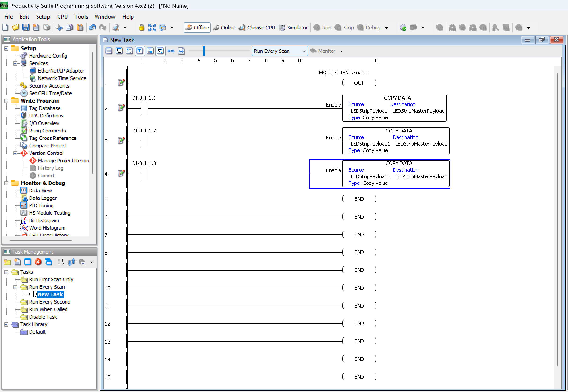Image resolution: width=568 pixels, height=392 pixels.
Task: Collapse the Version Control node
Action: tap(15, 153)
